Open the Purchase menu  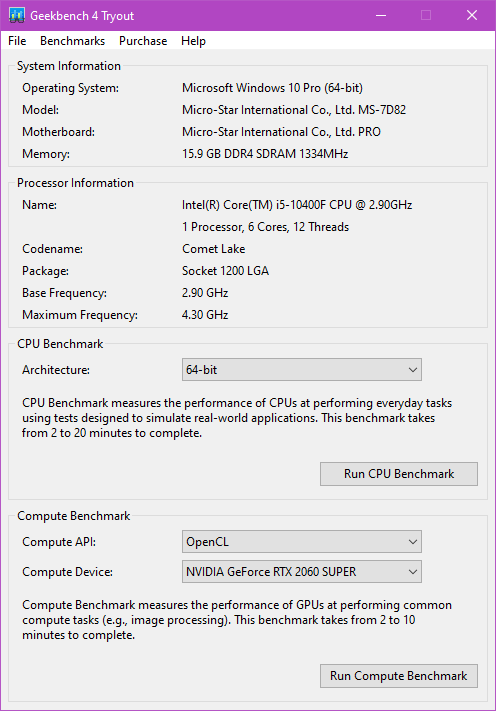click(x=143, y=41)
